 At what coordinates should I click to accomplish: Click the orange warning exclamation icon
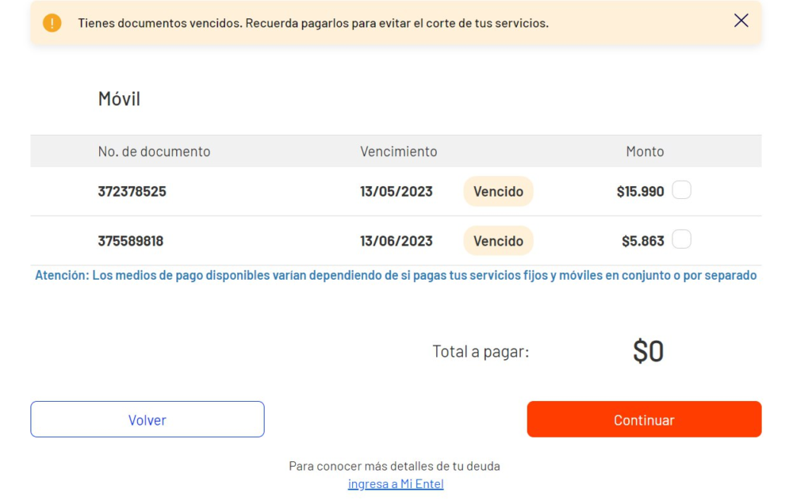pos(52,23)
